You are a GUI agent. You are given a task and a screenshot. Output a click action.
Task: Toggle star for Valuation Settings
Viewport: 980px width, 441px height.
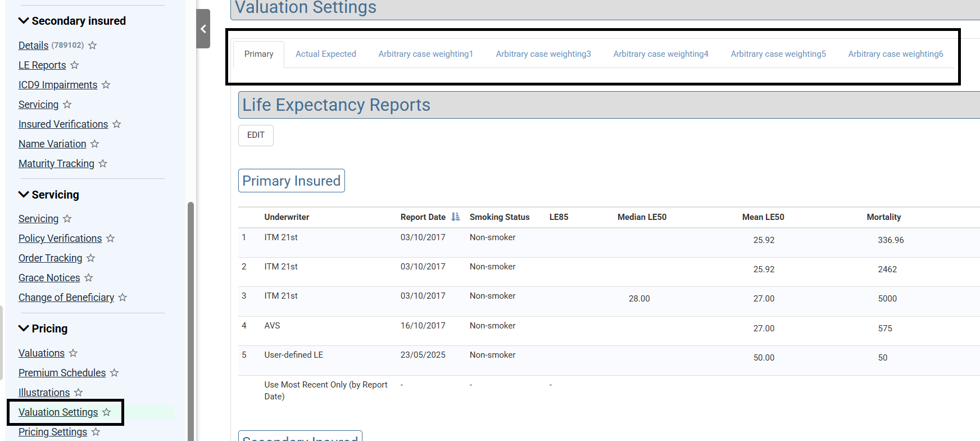click(107, 412)
